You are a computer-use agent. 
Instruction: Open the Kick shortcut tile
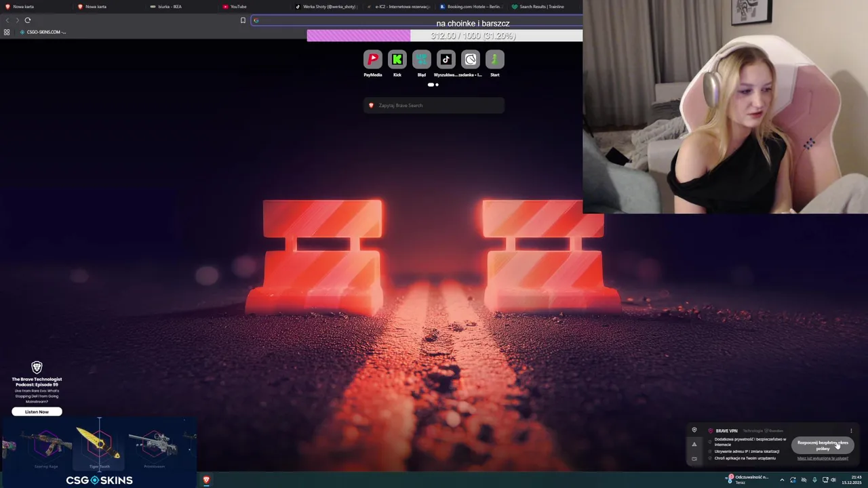point(397,60)
